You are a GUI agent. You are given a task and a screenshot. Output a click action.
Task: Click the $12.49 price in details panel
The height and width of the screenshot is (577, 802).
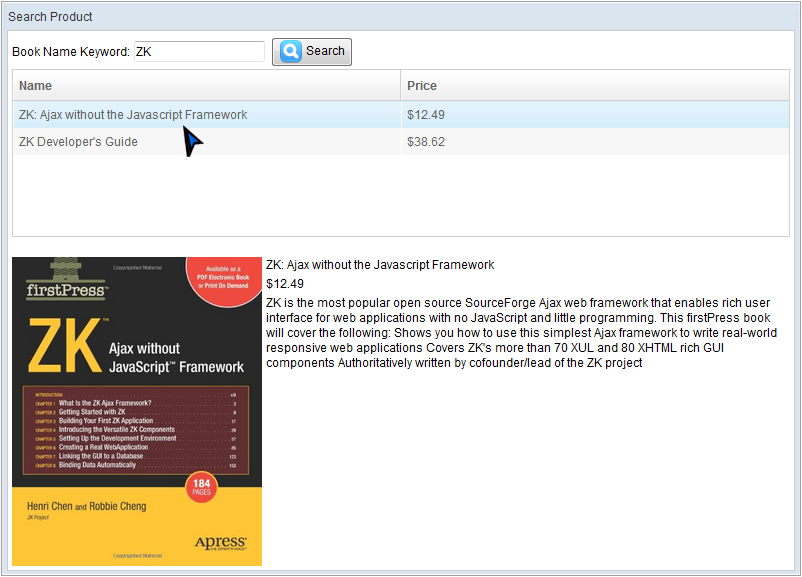285,284
